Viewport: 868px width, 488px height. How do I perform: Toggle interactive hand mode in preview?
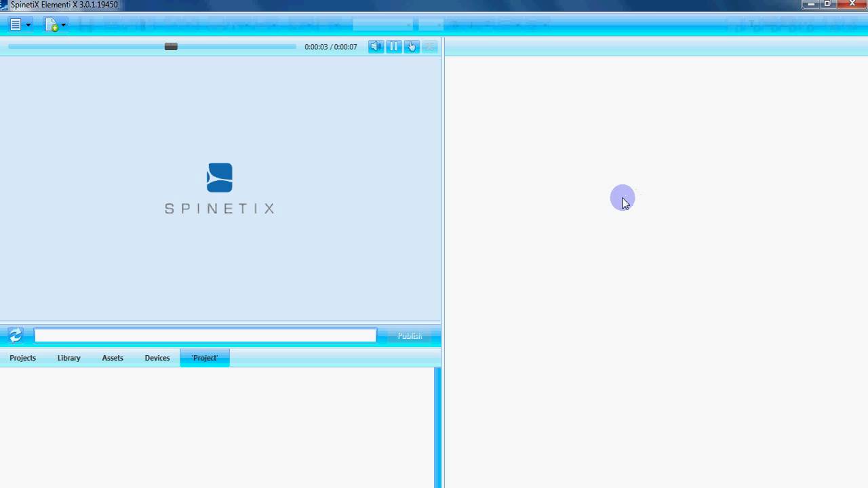point(412,47)
